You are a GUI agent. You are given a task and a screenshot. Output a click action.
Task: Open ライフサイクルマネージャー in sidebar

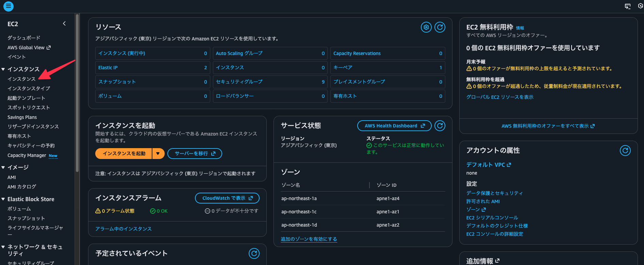(35, 231)
